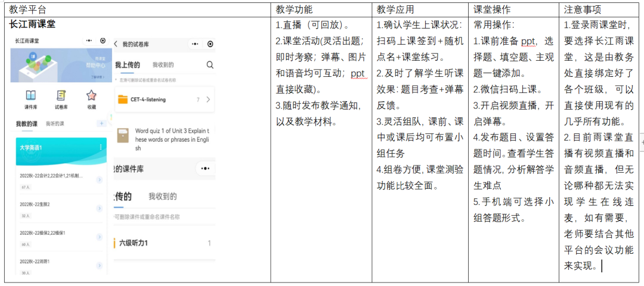This screenshot has height=286, width=644.
Task: Open the CET-4-listening folder row
Action: pos(165,100)
